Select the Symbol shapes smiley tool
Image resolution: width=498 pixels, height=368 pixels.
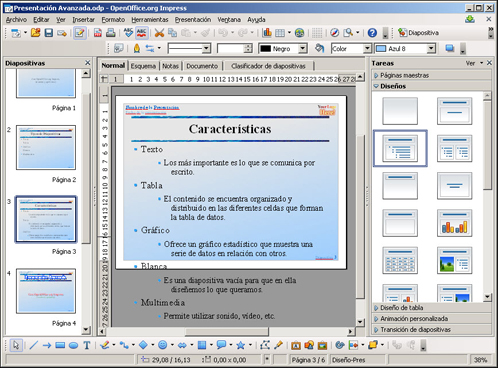point(163,345)
